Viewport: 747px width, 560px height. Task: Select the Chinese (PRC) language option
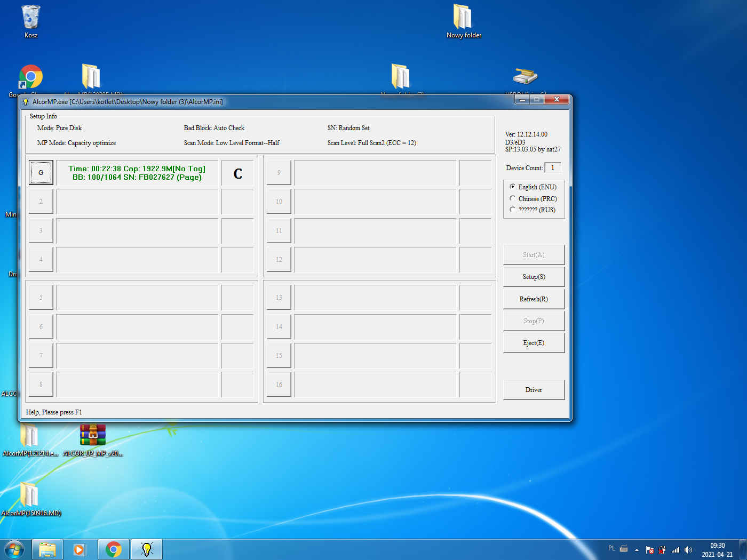(513, 198)
